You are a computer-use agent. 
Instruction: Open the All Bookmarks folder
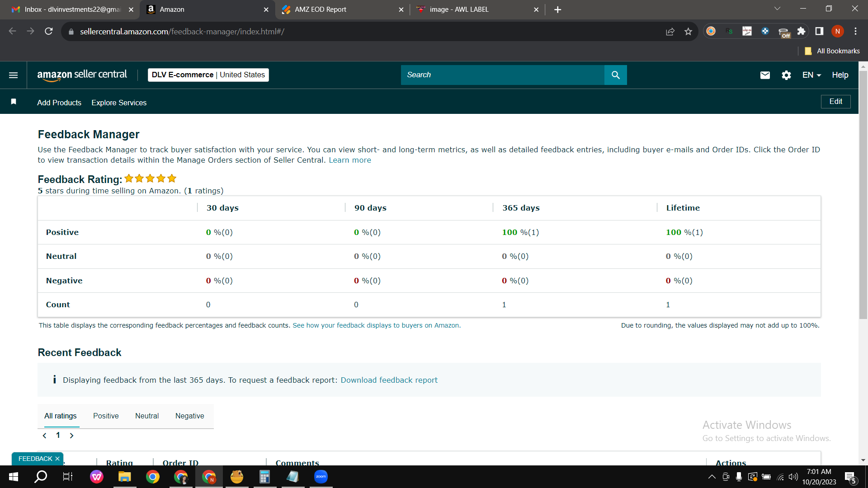coord(832,51)
